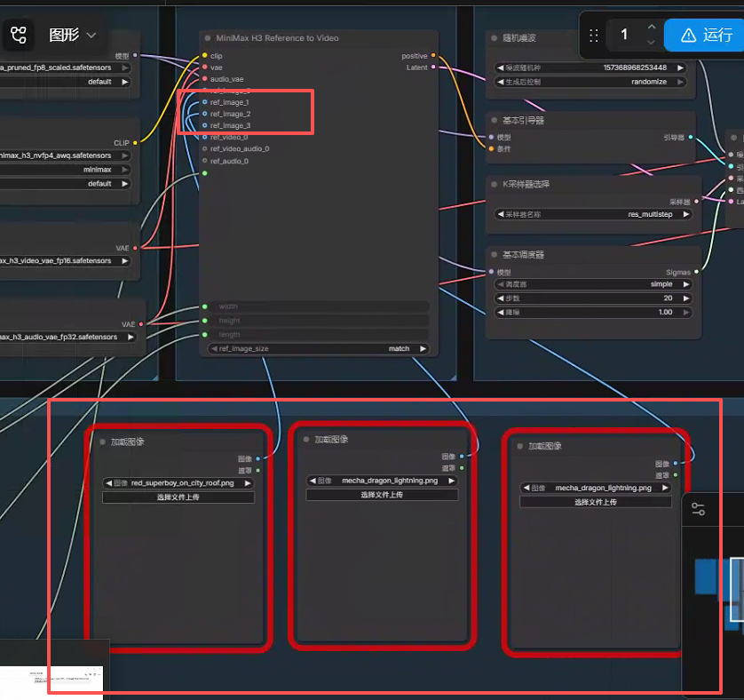Image resolution: width=744 pixels, height=700 pixels.
Task: Select next file after ax_h3_audio_vae_fp32.safetensors
Action: pyautogui.click(x=131, y=338)
